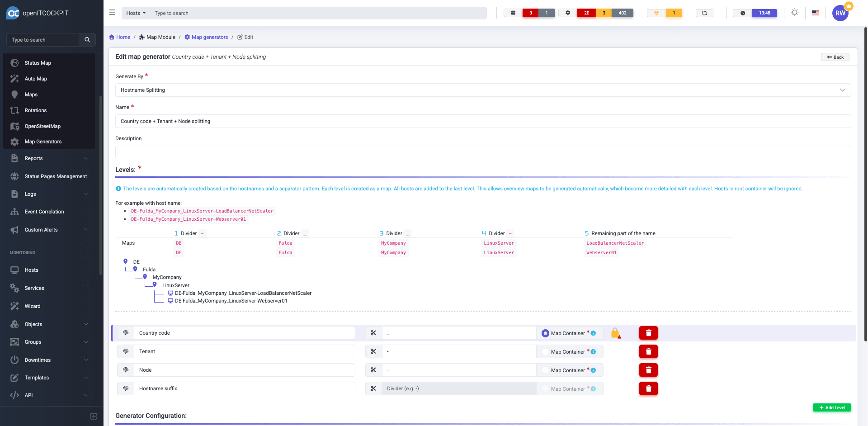Click the trash icon for Tenant level
This screenshot has height=426, width=868.
(x=648, y=351)
